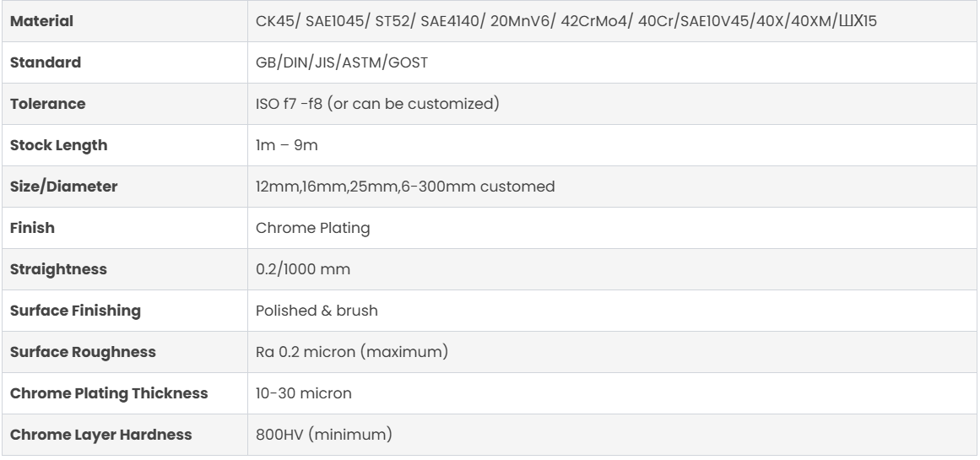980x460 pixels.
Task: Click the Surface Finishing label
Action: point(75,311)
